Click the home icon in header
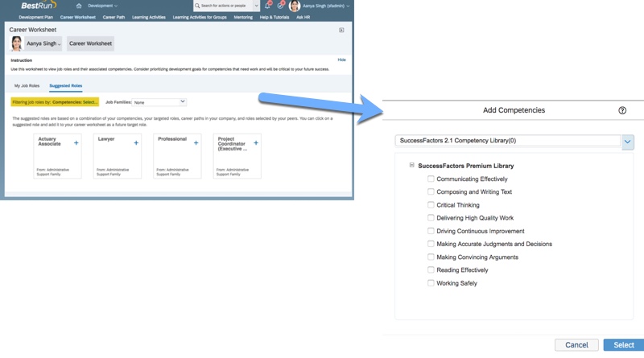 pyautogui.click(x=79, y=6)
